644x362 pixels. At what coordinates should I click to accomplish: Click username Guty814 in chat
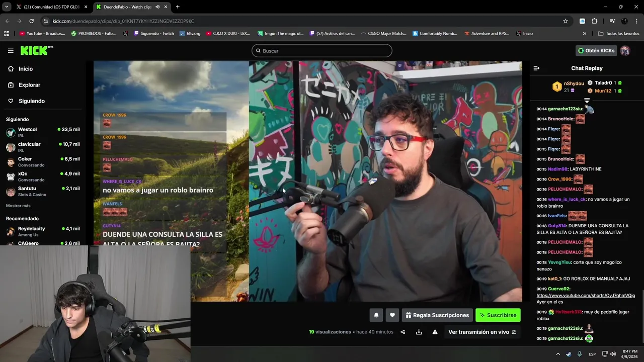pyautogui.click(x=556, y=226)
